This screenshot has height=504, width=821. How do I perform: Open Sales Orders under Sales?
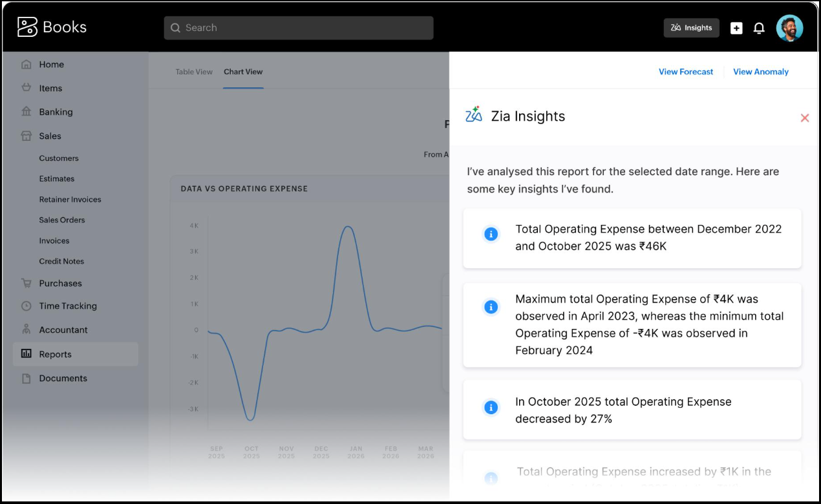click(x=62, y=220)
